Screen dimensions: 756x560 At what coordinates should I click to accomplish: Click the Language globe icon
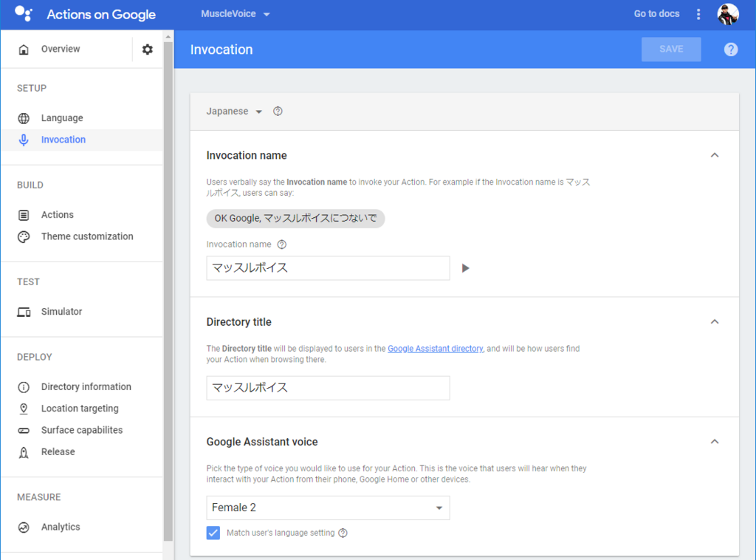click(x=24, y=118)
